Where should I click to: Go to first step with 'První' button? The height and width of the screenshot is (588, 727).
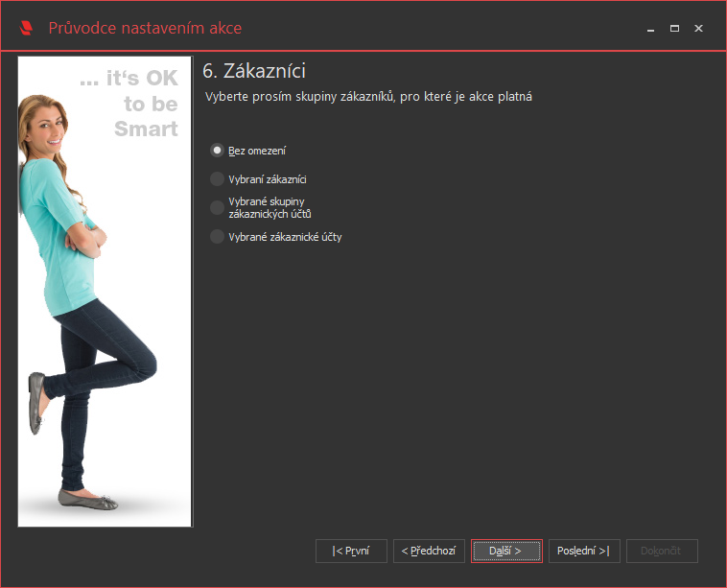click(351, 551)
